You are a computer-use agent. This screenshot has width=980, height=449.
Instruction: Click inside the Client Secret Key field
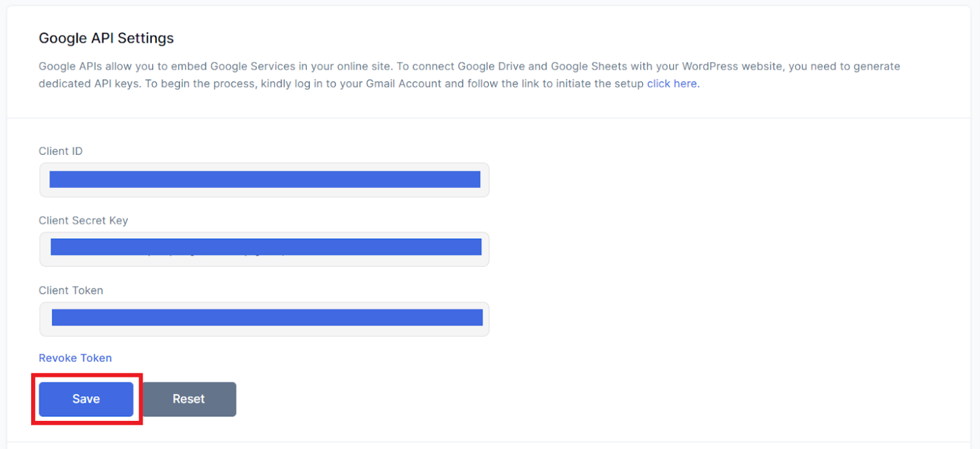tap(264, 249)
